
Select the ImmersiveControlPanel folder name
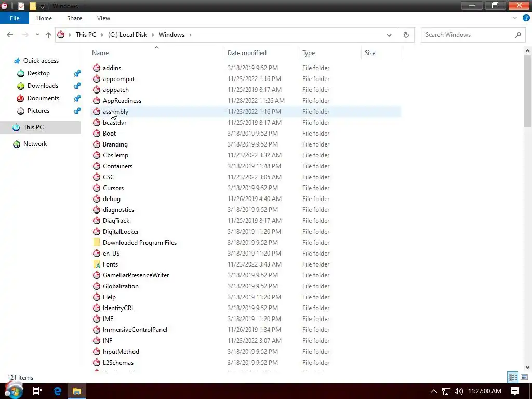click(x=135, y=330)
